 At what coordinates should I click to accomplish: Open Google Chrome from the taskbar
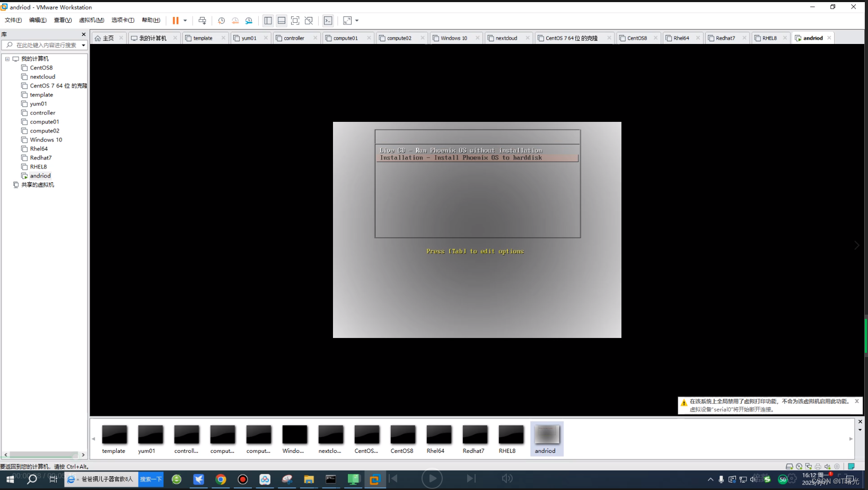(x=221, y=479)
